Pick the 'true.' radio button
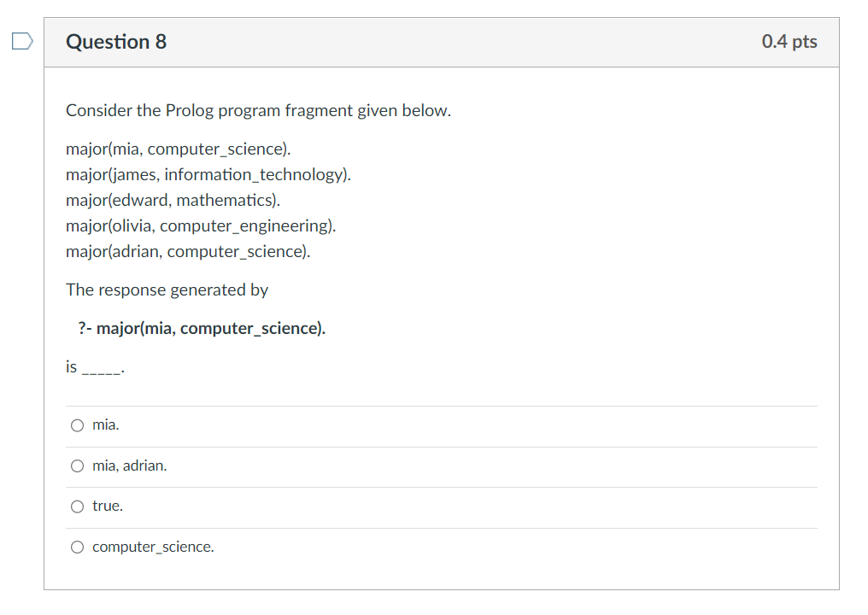The height and width of the screenshot is (615, 868). pos(78,507)
